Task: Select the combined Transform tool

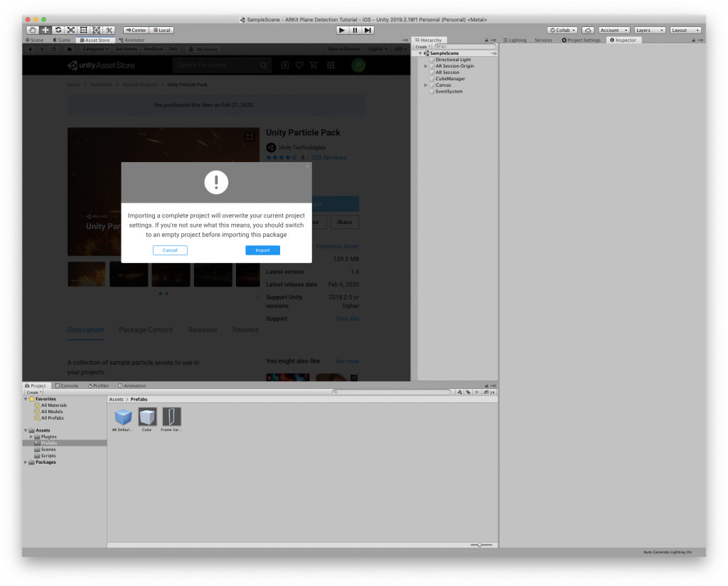Action: 96,30
